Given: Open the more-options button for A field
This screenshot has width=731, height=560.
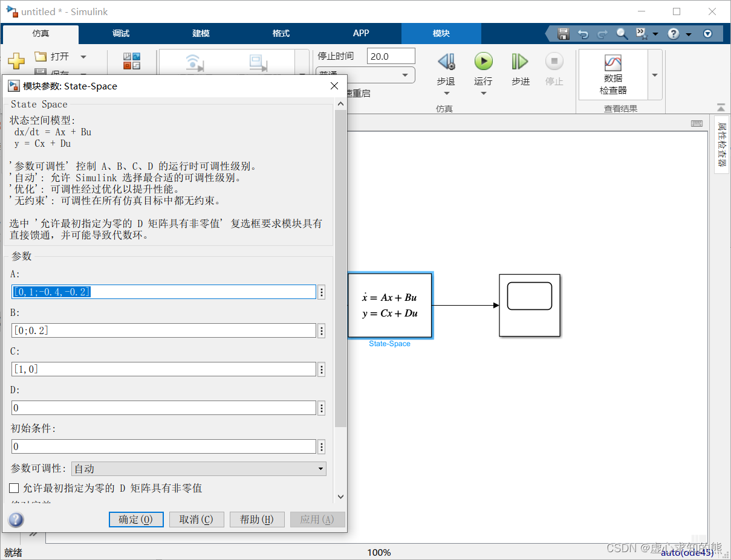Looking at the screenshot, I should pyautogui.click(x=322, y=292).
